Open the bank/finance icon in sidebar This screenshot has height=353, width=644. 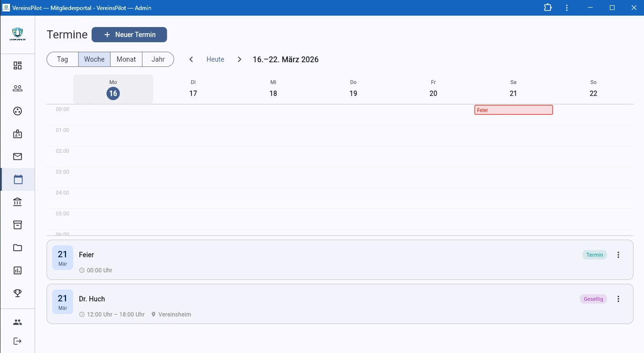coord(18,202)
